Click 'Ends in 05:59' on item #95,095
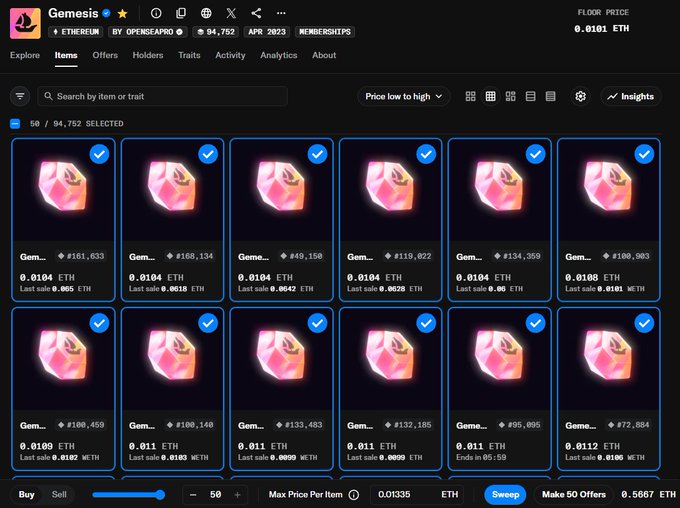Viewport: 680px width, 508px height. [481, 458]
